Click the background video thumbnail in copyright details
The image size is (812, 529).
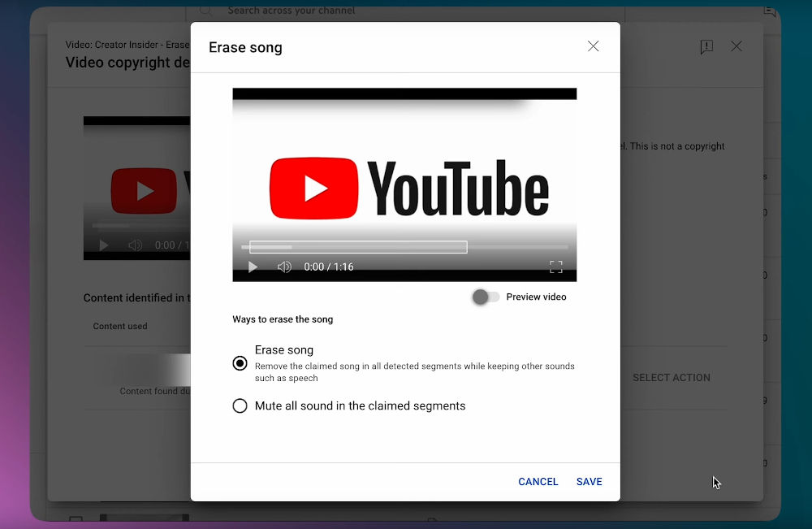tap(136, 188)
